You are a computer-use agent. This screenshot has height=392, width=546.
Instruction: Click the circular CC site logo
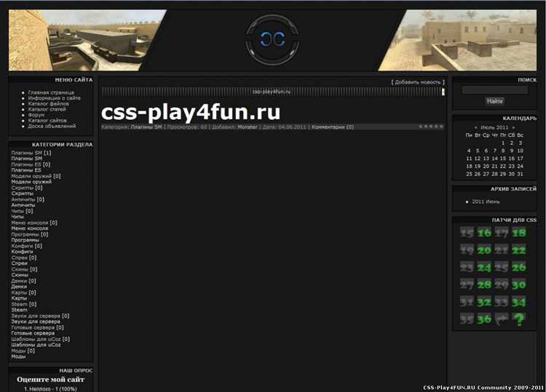[273, 39]
